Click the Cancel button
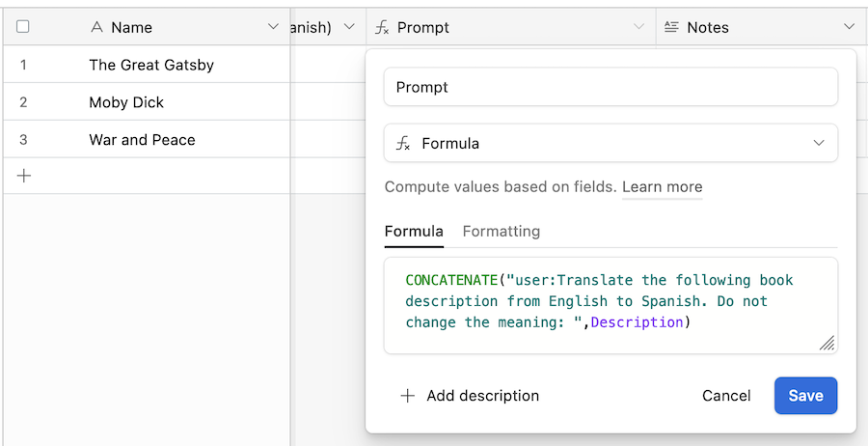 point(726,396)
